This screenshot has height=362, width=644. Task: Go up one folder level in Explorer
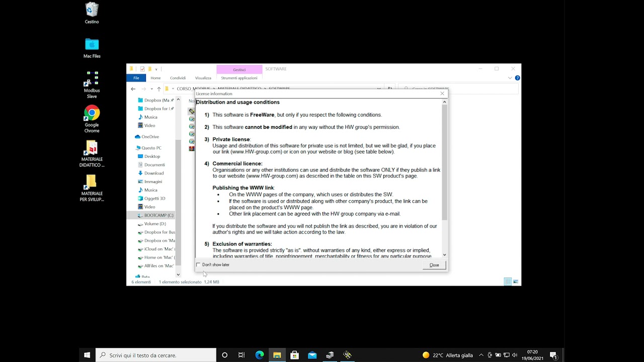159,89
